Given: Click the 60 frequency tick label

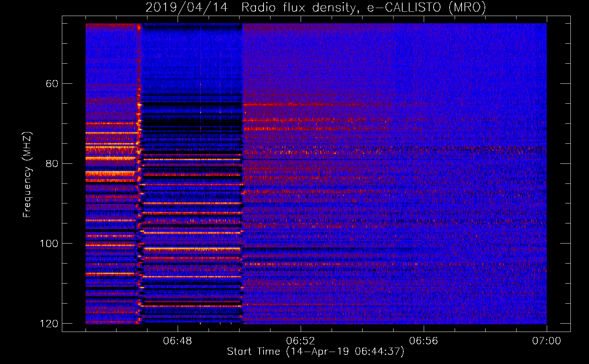Looking at the screenshot, I should coord(52,84).
